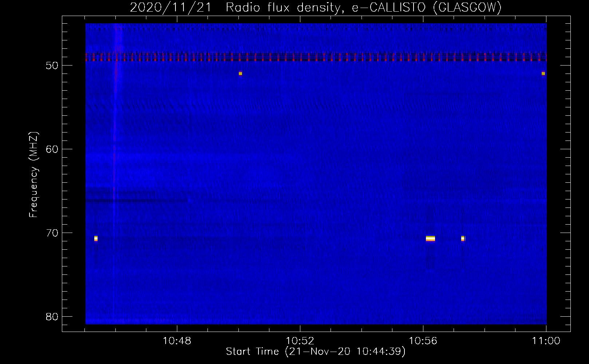Click the bright spot near 51 MHz at 11:00
The image size is (589, 364).
point(543,74)
